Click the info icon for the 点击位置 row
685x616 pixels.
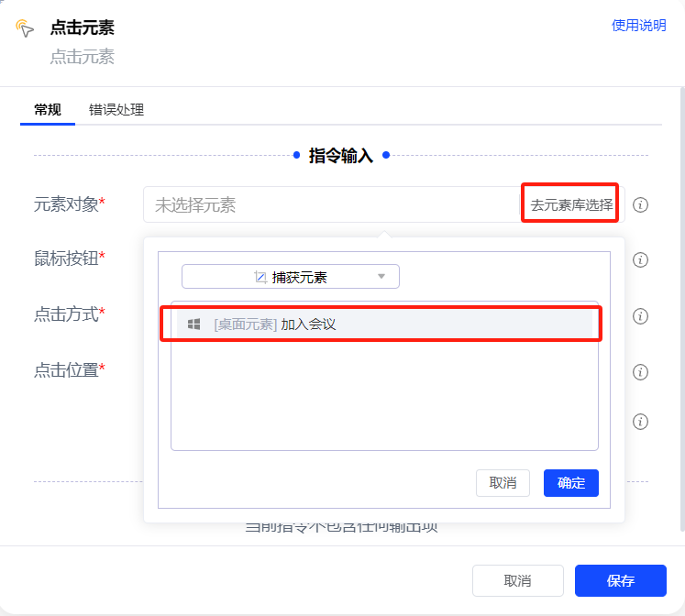click(x=641, y=372)
